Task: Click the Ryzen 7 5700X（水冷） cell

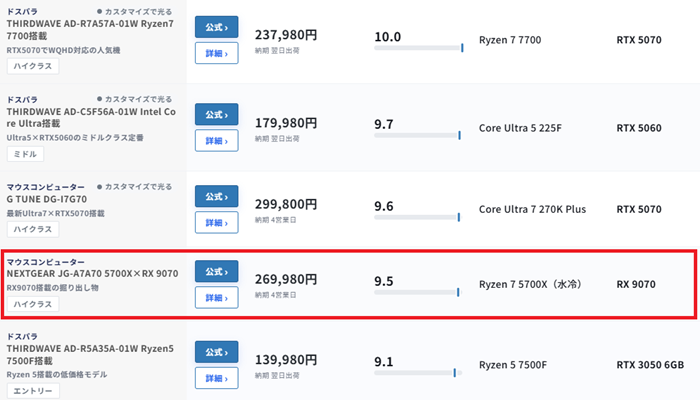Action: coord(530,284)
